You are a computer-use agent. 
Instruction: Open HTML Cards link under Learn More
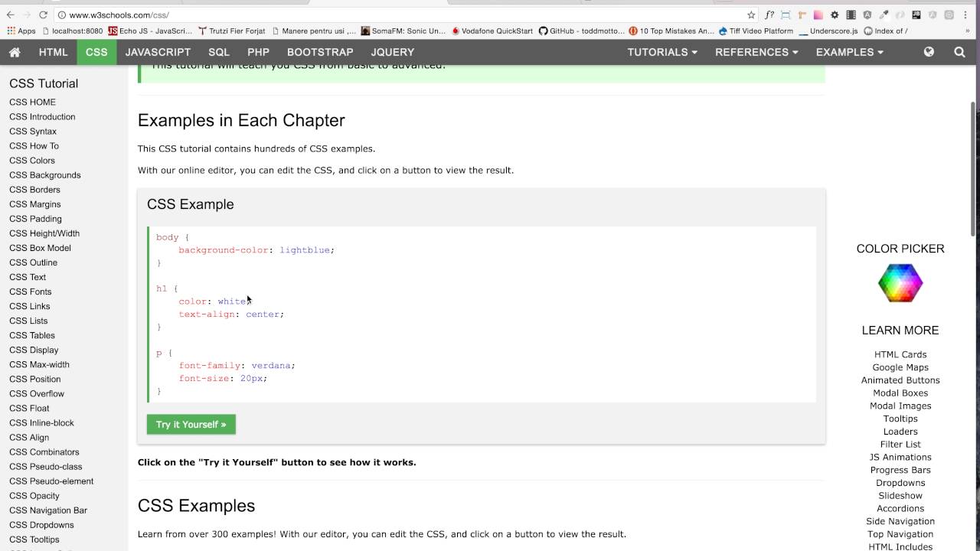(900, 354)
